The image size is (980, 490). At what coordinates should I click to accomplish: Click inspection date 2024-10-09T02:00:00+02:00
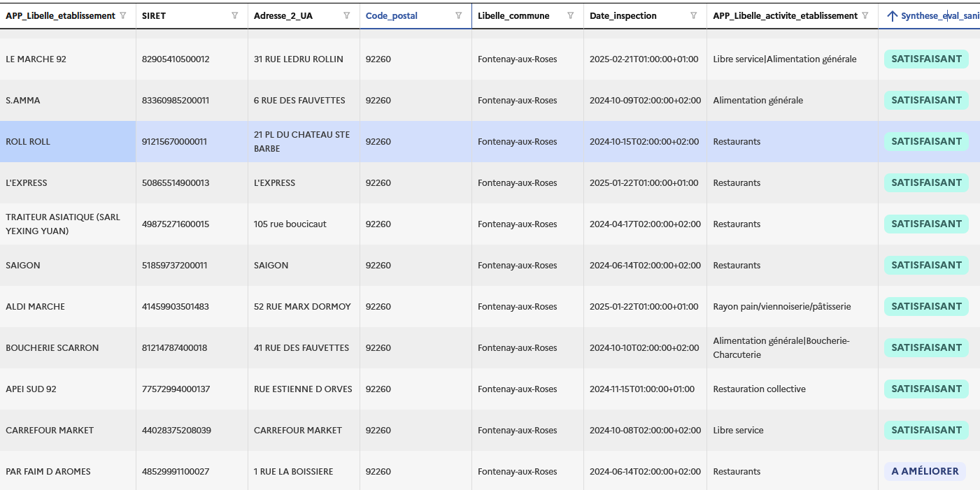click(645, 100)
